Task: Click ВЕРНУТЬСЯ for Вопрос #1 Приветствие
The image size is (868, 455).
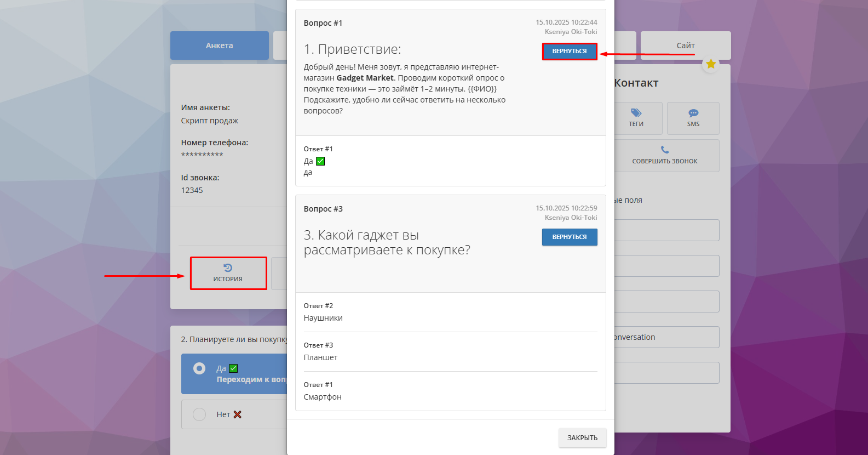Action: (x=569, y=51)
